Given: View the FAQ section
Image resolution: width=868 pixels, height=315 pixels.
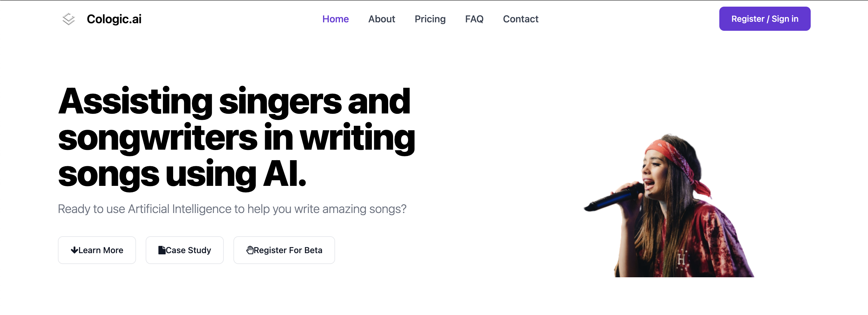Looking at the screenshot, I should pyautogui.click(x=474, y=19).
